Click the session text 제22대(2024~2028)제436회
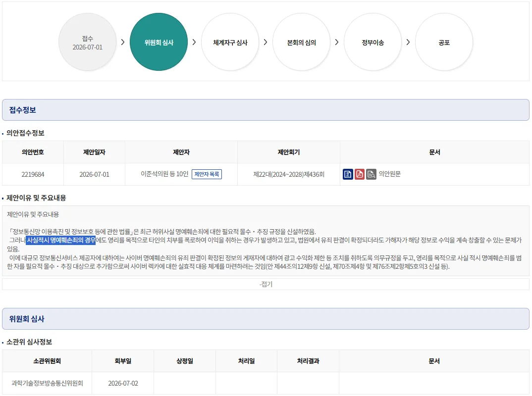This screenshot has height=396, width=532. (289, 174)
